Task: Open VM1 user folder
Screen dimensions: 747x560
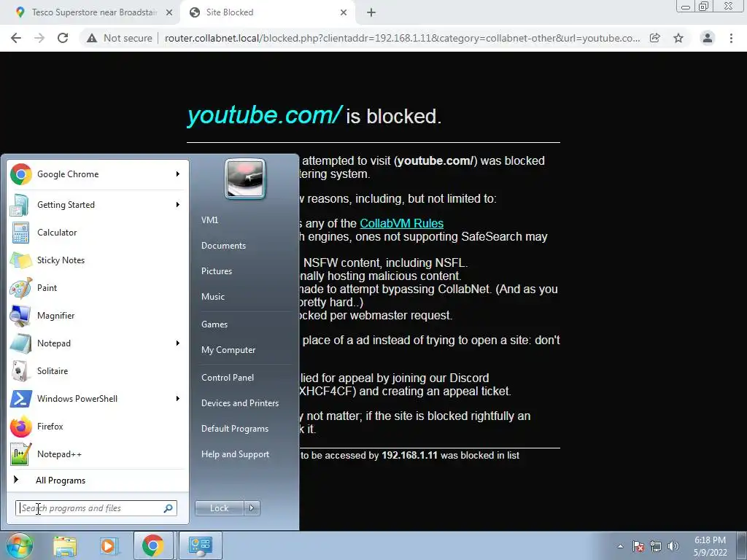Action: (x=209, y=220)
